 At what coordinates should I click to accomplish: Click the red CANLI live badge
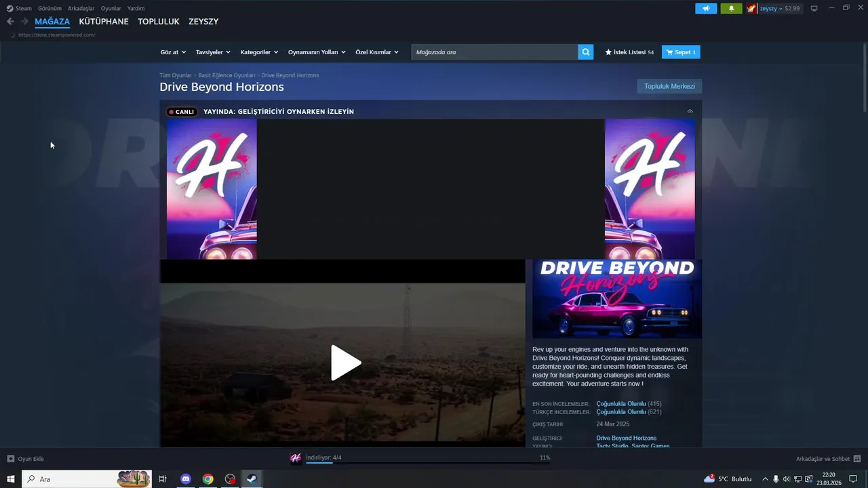pos(182,112)
